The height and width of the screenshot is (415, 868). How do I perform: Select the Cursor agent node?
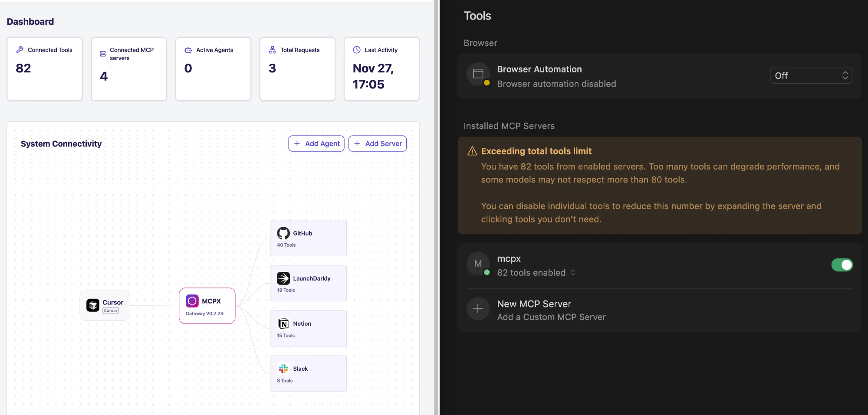[105, 306]
